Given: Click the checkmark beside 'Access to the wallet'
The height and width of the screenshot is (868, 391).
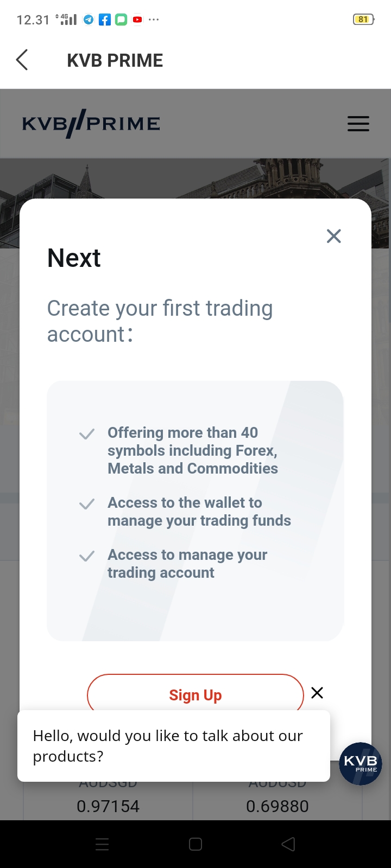Looking at the screenshot, I should [x=87, y=504].
